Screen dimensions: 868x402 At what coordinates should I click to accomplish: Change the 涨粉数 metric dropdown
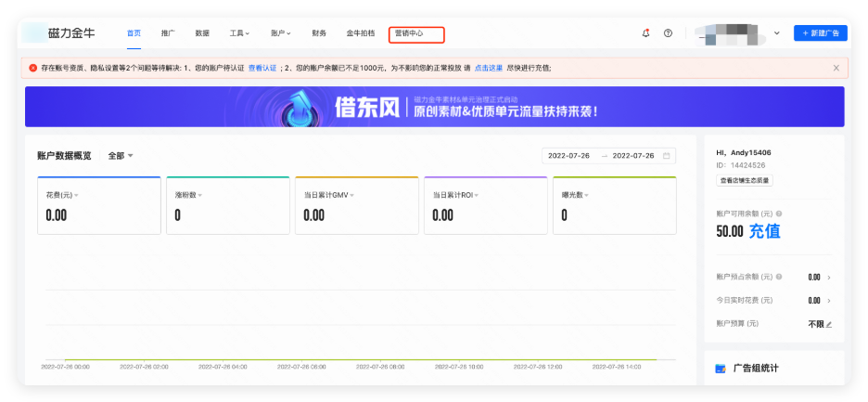tap(199, 195)
